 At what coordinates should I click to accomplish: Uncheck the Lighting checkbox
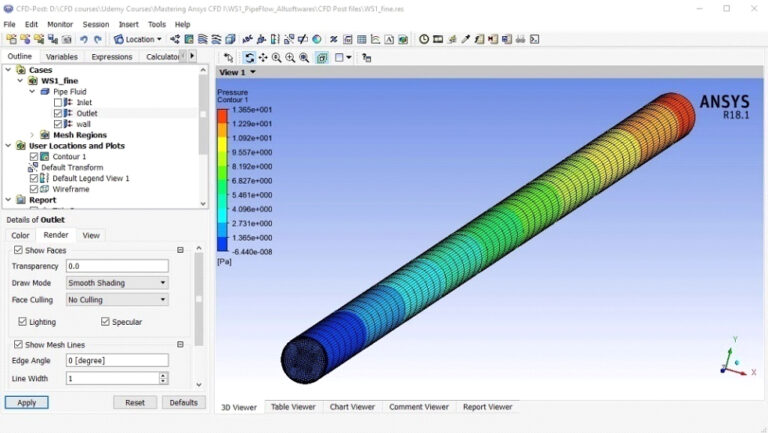click(23, 322)
